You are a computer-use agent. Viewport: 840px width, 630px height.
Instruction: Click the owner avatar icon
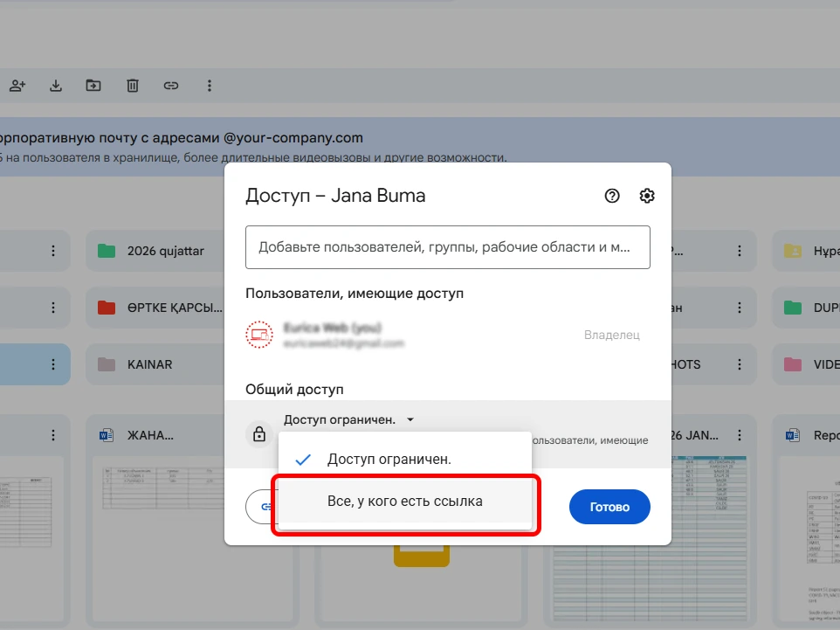[259, 335]
